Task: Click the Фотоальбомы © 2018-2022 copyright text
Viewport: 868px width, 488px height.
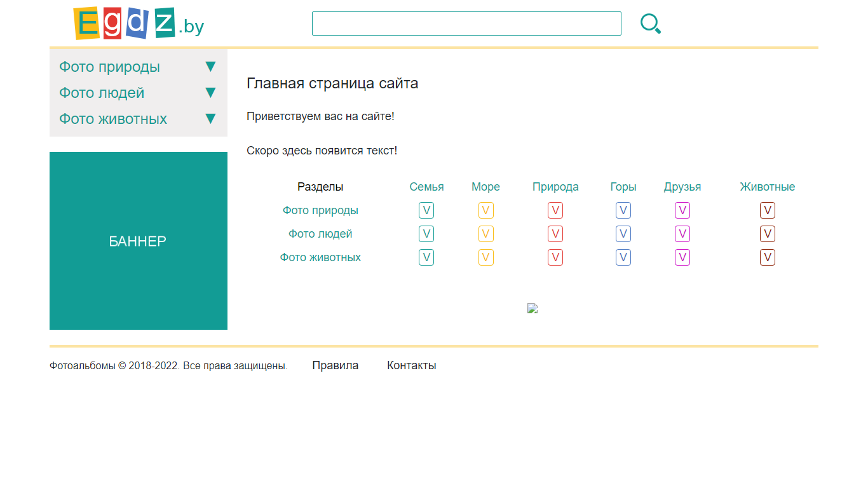Action: 168,366
